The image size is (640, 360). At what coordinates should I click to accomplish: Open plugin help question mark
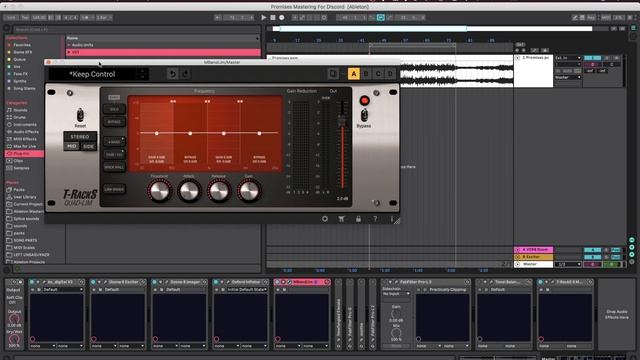coord(375,219)
